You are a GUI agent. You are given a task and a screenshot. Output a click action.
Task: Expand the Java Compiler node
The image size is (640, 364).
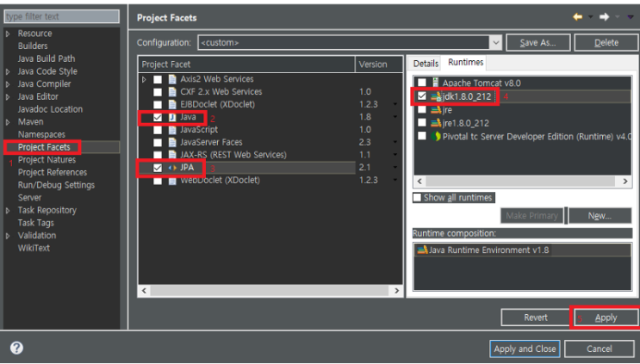point(8,84)
